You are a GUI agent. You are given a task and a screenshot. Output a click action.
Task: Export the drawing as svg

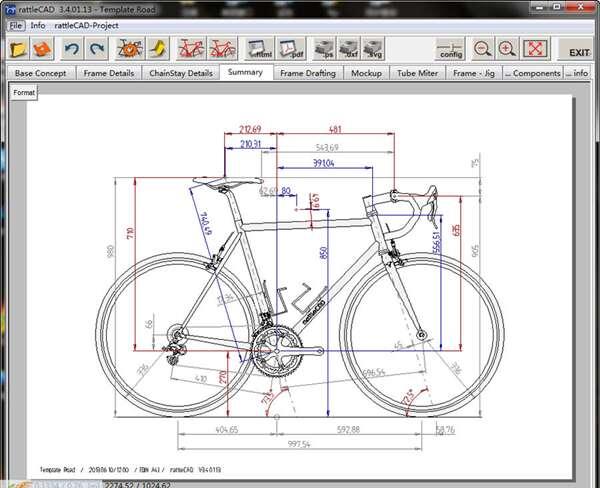click(x=373, y=48)
